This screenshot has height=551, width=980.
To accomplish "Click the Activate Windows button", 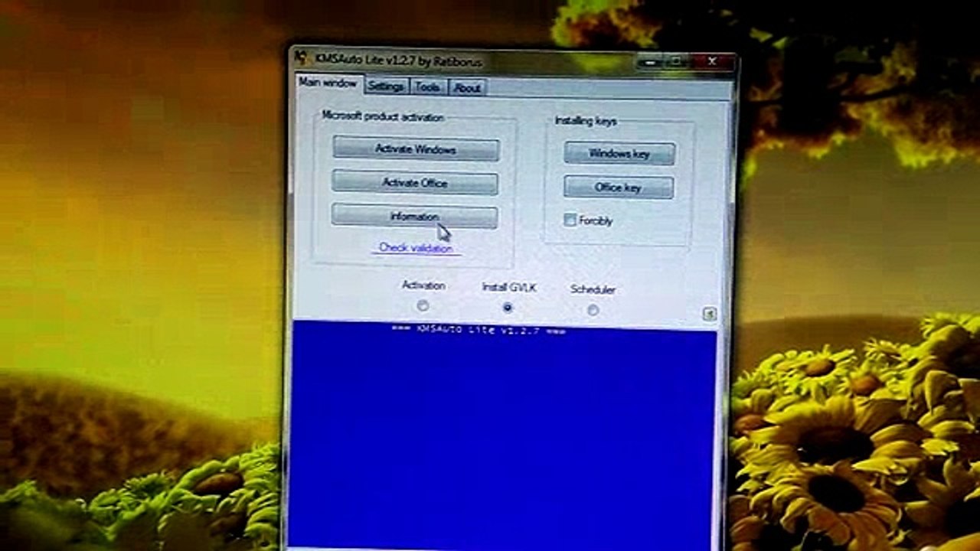I will point(416,149).
